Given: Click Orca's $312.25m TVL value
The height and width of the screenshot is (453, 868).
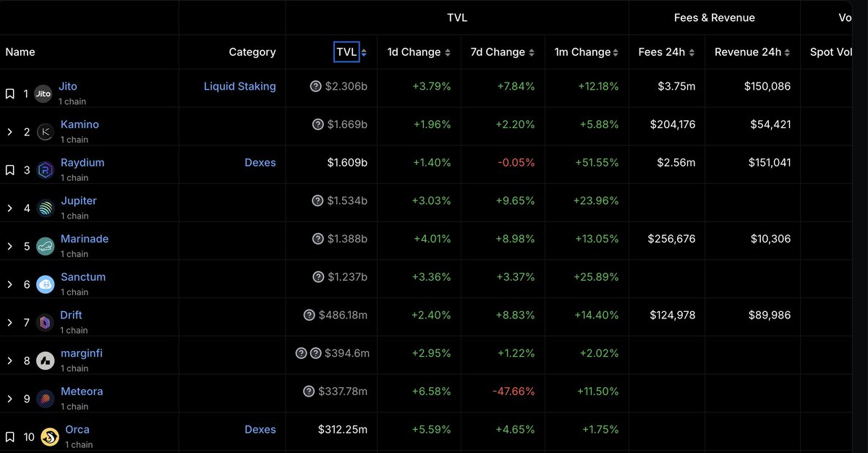Looking at the screenshot, I should pyautogui.click(x=343, y=429).
